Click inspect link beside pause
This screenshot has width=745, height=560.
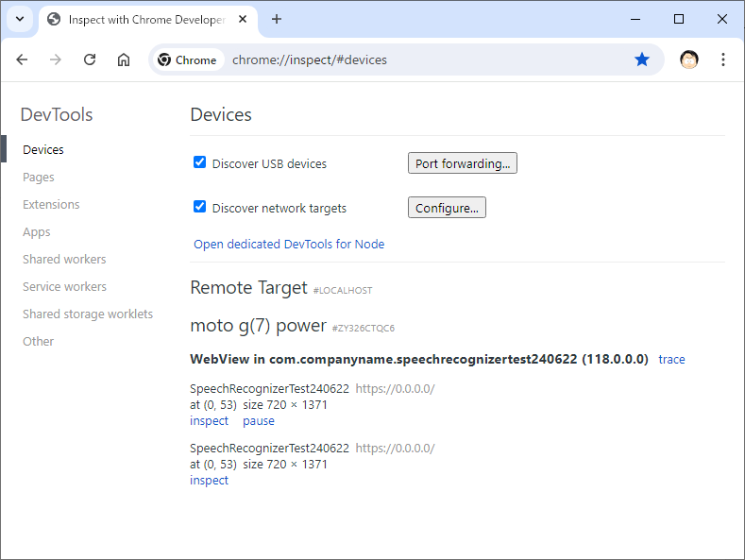point(209,421)
